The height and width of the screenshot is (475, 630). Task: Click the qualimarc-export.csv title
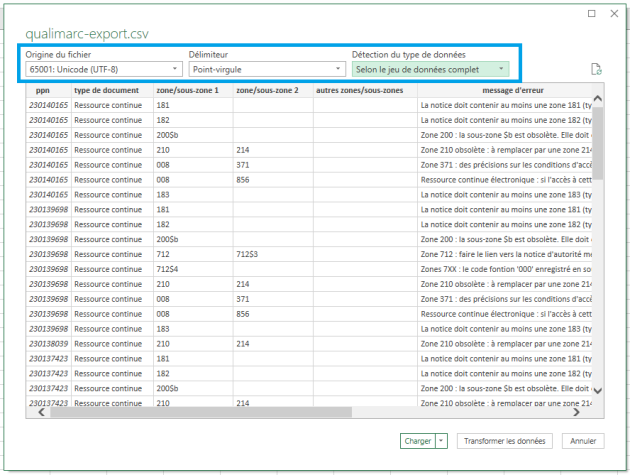tap(87, 34)
